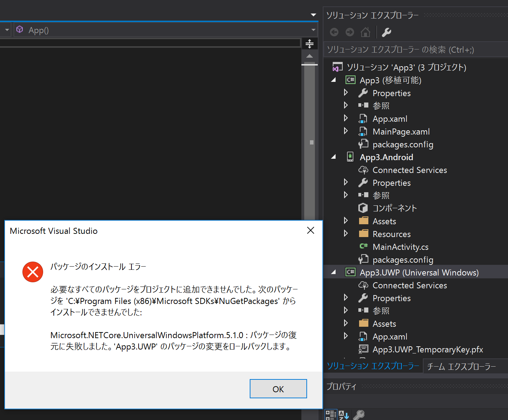Click Resources folder icon
508x420 pixels.
[363, 233]
